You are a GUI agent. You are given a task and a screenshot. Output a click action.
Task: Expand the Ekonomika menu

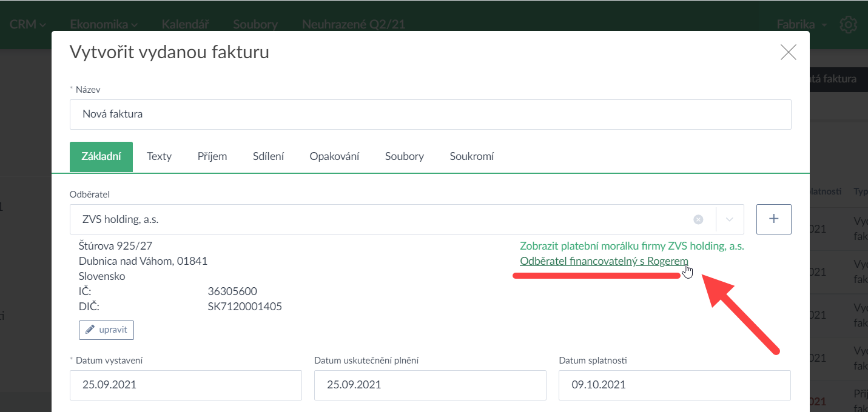click(x=103, y=25)
